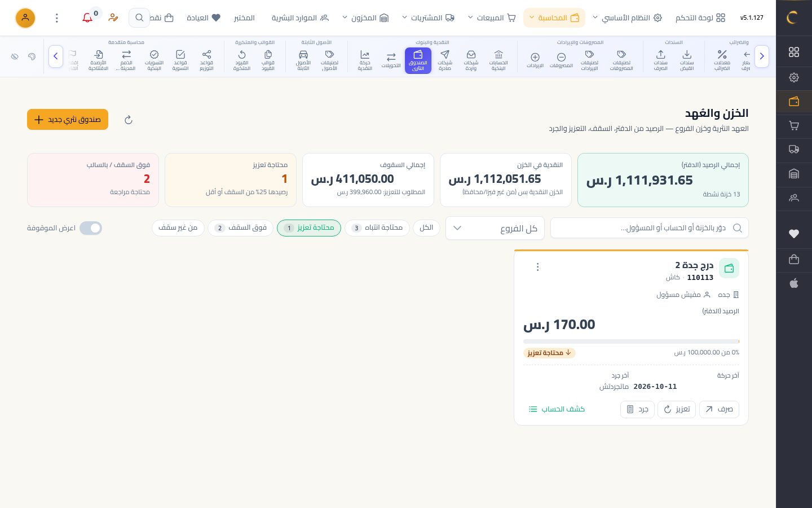812x508 pixels.
Task: Expand the النظام الأساسي dropdown menu
Action: 627,18
